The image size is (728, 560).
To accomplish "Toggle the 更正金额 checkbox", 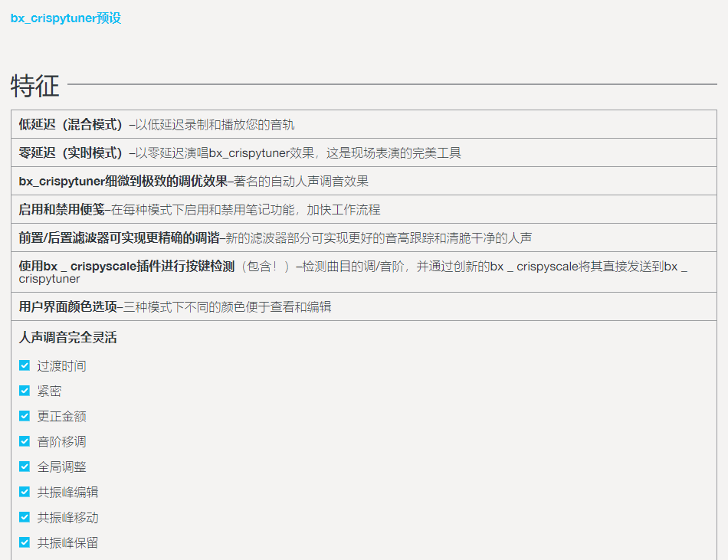I will [x=25, y=417].
